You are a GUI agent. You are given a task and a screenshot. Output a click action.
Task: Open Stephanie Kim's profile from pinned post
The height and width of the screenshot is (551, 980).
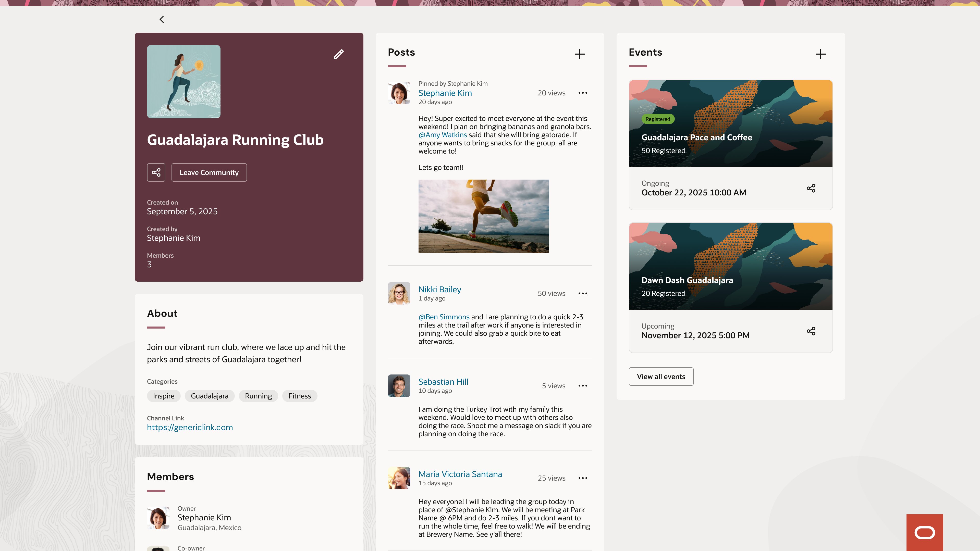445,93
